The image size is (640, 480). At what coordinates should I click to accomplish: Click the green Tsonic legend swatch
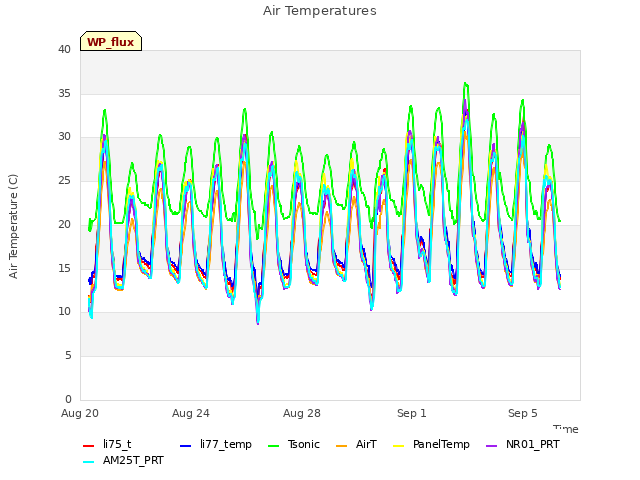pyautogui.click(x=273, y=445)
